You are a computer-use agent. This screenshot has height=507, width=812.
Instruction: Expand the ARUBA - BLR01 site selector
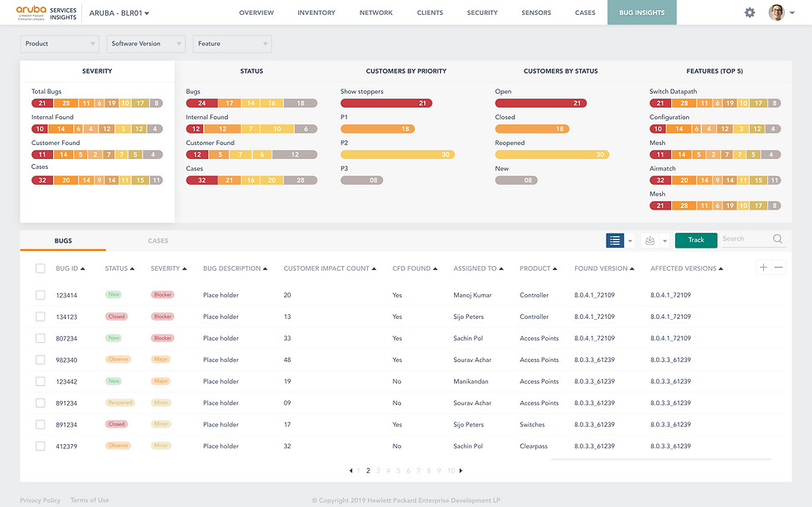[119, 13]
